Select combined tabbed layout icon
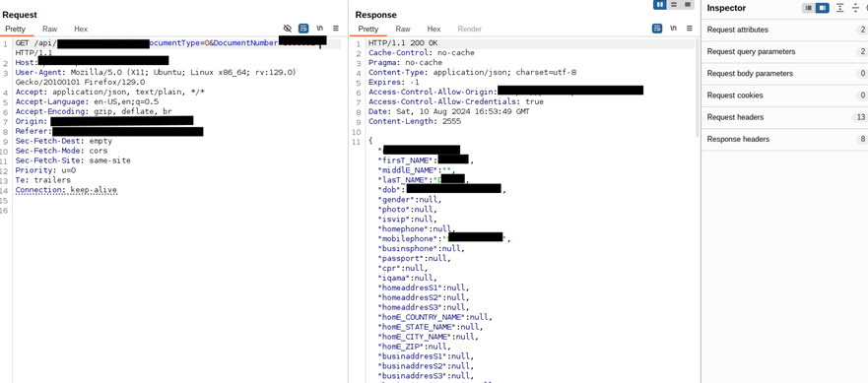The height and width of the screenshot is (383, 868). (688, 4)
